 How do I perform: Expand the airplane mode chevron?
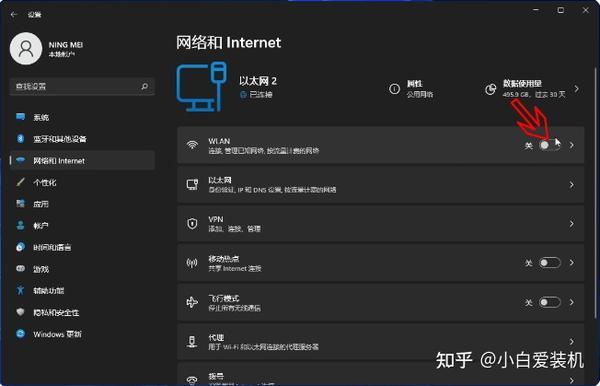click(x=572, y=302)
